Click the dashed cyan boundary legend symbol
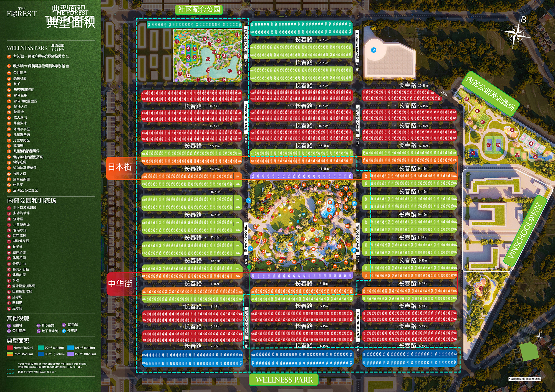The height and width of the screenshot is (392, 555). [10, 371]
